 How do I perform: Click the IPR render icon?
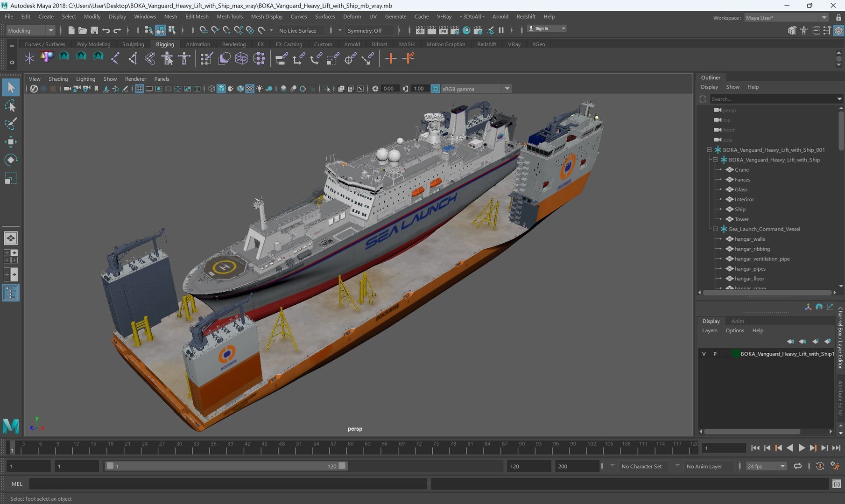pyautogui.click(x=443, y=30)
